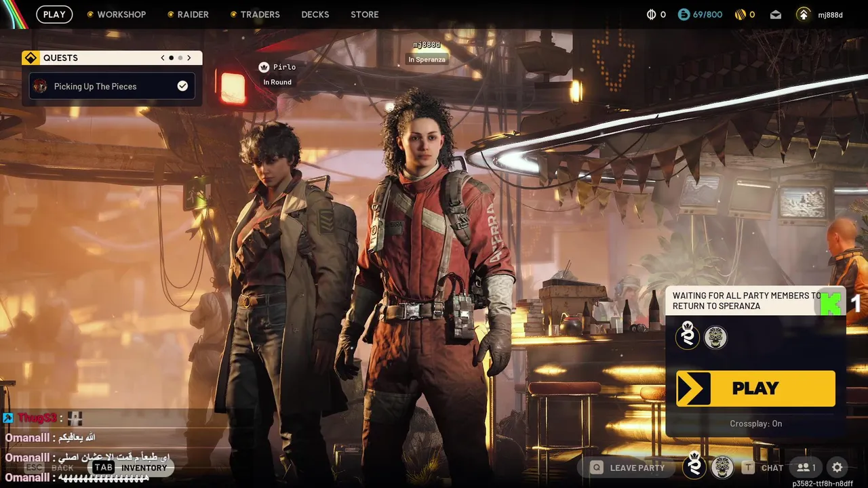Image resolution: width=868 pixels, height=488 pixels.
Task: Click the ThugS3 chat username
Action: point(37,418)
